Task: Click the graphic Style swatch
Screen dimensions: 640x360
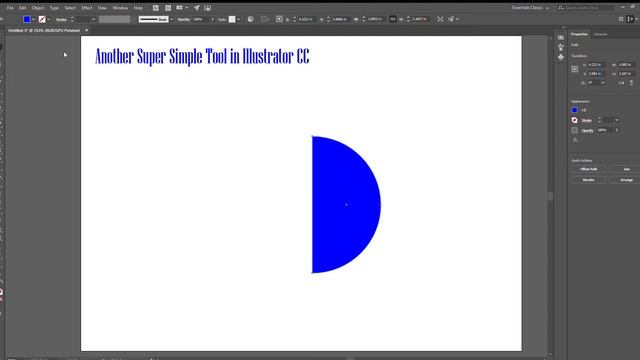Action: coord(232,19)
